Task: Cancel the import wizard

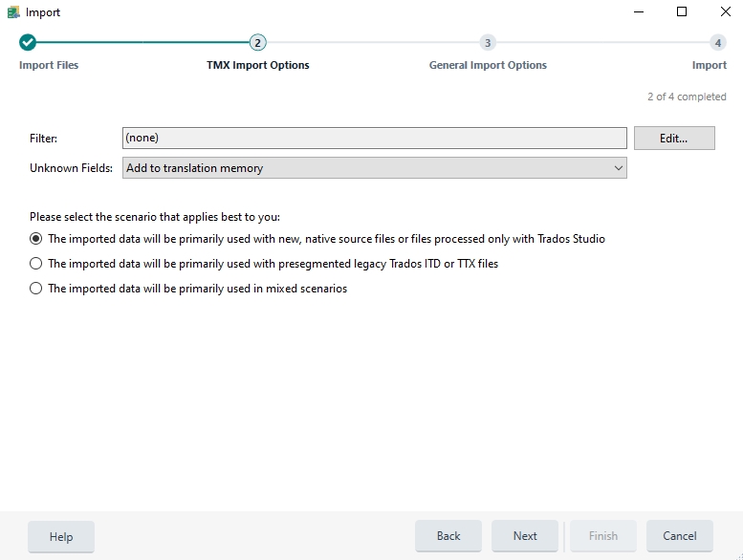Action: point(680,536)
